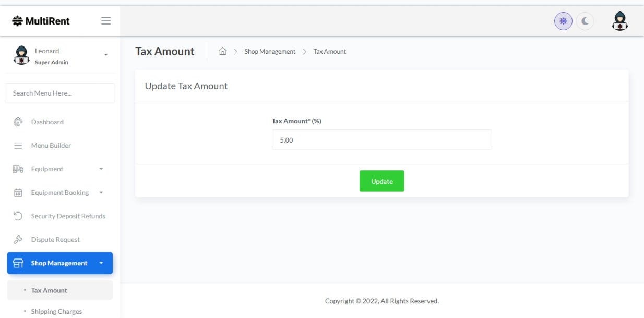Click the hamburger menu icon beside MultiRent
The width and height of the screenshot is (644, 318).
pyautogui.click(x=106, y=21)
